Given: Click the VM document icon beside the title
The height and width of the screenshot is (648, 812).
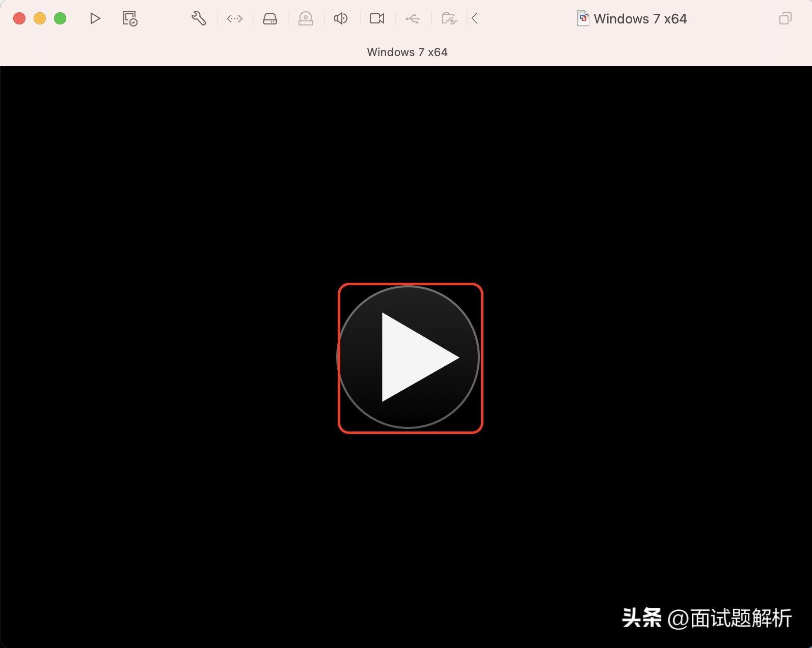Looking at the screenshot, I should pos(583,19).
